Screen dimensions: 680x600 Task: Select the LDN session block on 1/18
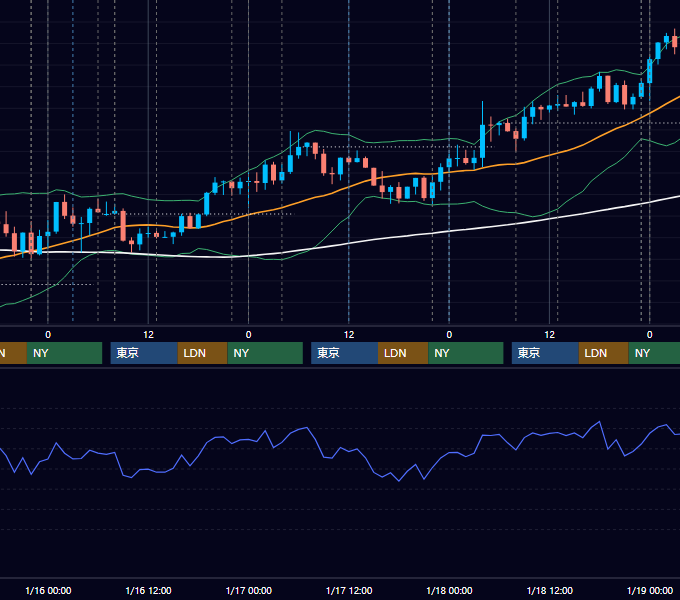[x=604, y=353]
